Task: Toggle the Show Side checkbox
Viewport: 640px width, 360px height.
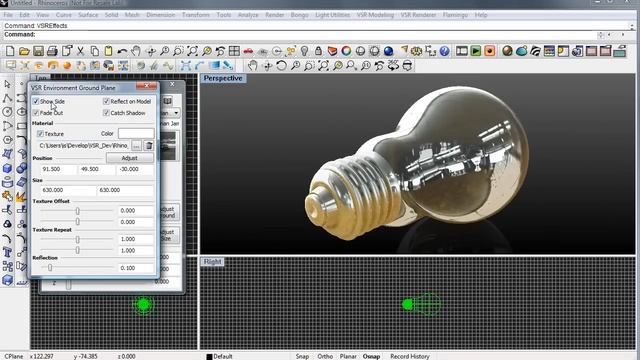Action: tap(36, 101)
